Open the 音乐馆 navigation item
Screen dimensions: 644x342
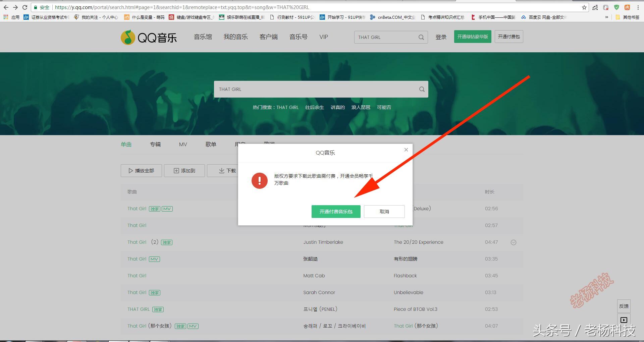click(x=203, y=37)
